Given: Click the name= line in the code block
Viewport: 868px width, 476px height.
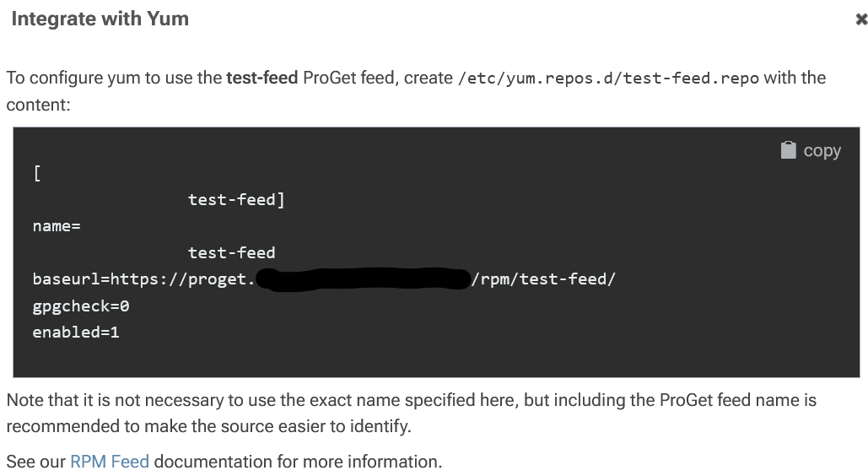Looking at the screenshot, I should pyautogui.click(x=56, y=226).
